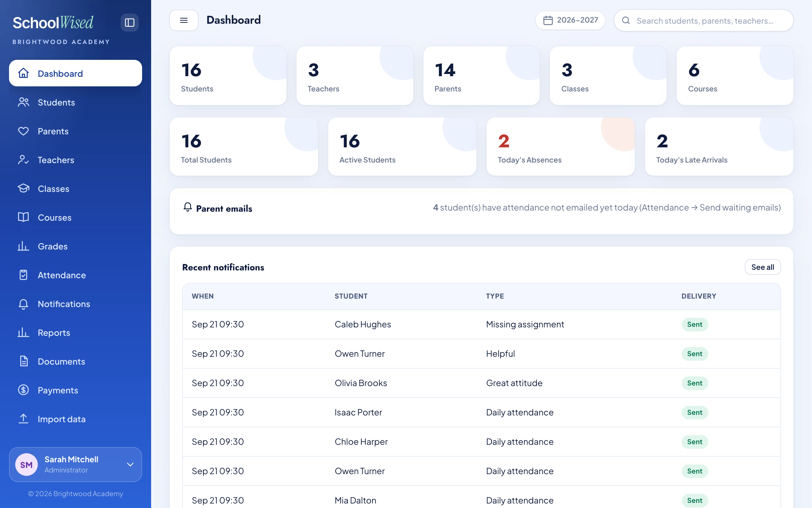Click student name Olivia Brooks
The width and height of the screenshot is (812, 508).
tap(361, 383)
